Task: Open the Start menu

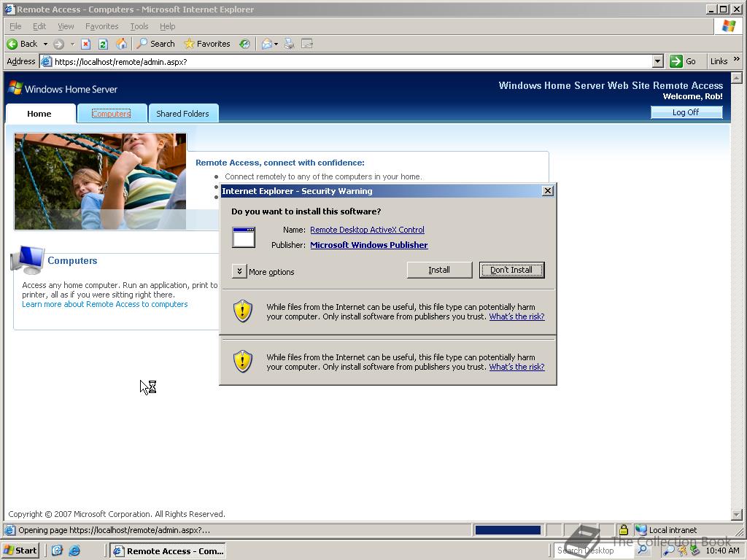Action: pos(20,551)
